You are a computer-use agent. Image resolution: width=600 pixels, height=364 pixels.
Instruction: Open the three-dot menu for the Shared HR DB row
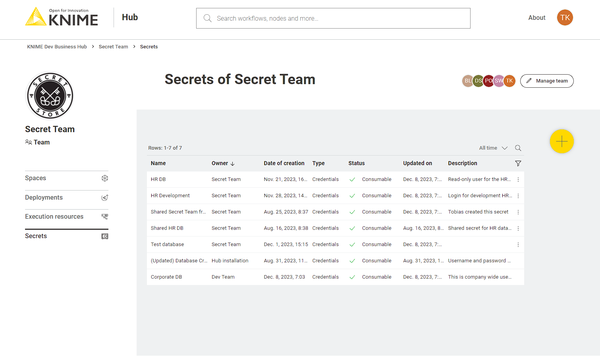point(518,229)
